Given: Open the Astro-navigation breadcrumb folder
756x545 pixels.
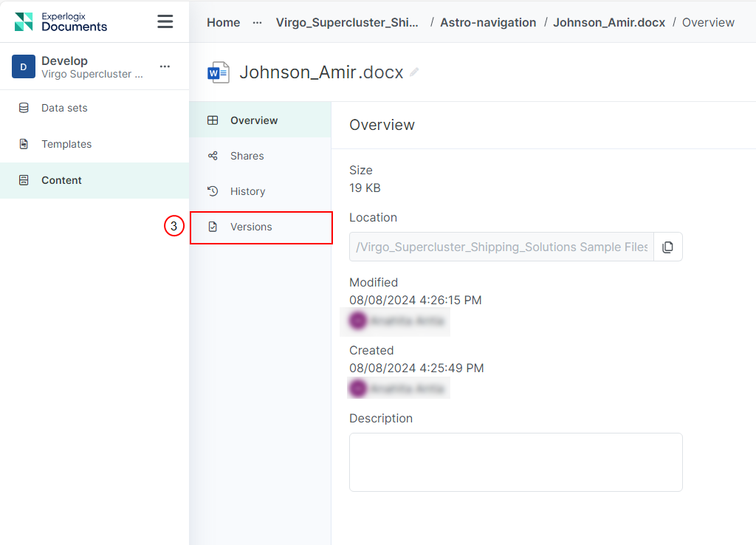Looking at the screenshot, I should pos(488,23).
